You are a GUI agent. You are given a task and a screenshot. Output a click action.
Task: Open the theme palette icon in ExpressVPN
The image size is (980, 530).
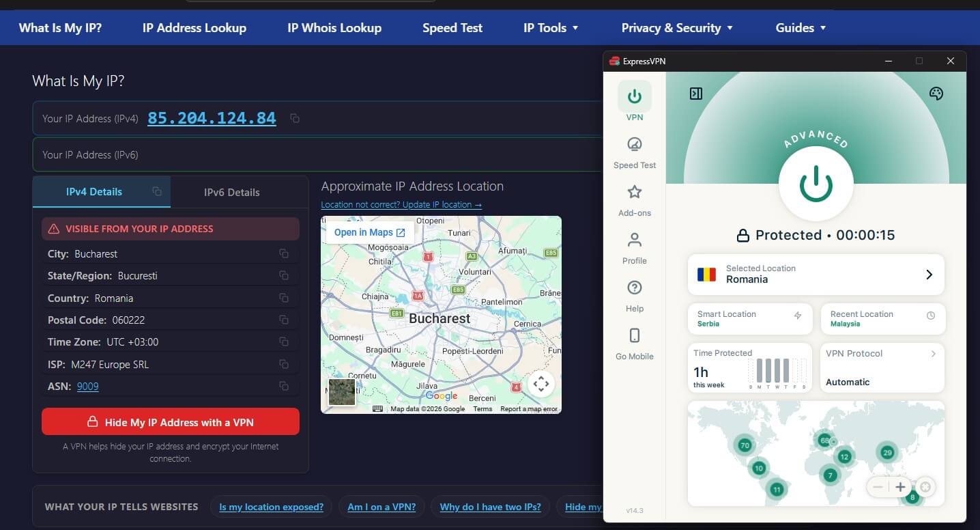[x=936, y=94]
